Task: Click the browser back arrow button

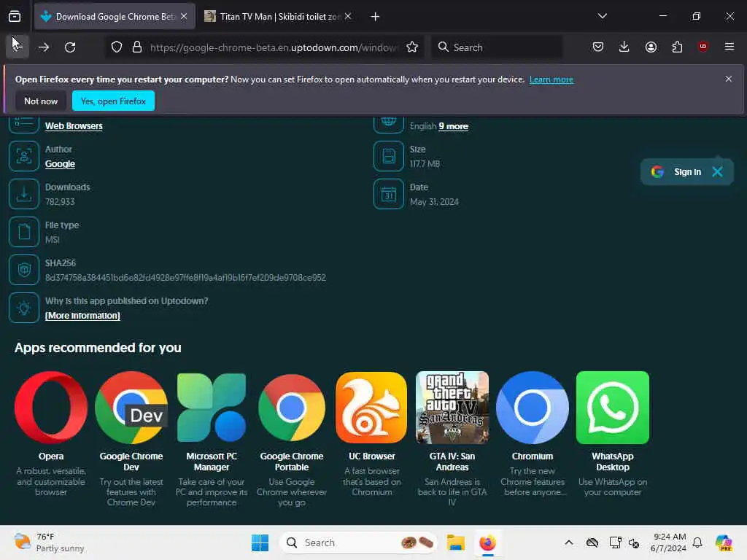Action: (x=18, y=47)
